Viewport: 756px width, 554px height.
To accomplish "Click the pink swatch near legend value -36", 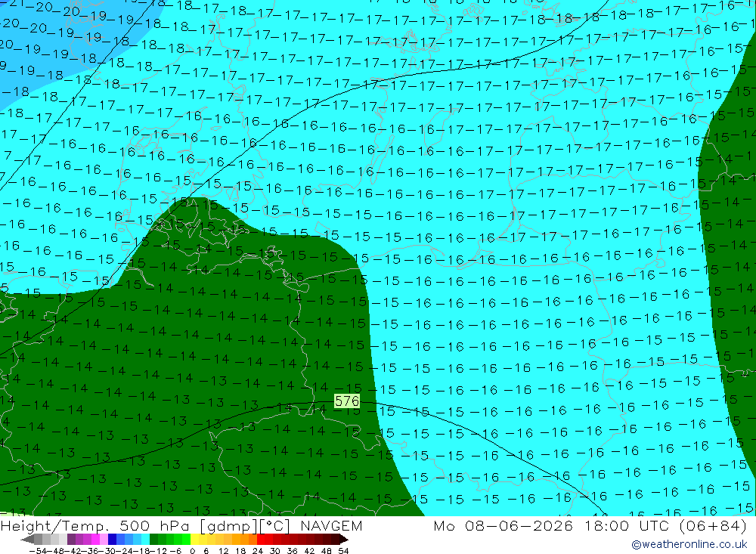I will 104,540.
